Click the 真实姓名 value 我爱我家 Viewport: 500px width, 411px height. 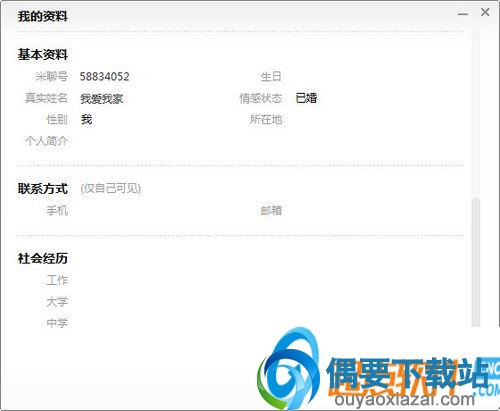102,99
